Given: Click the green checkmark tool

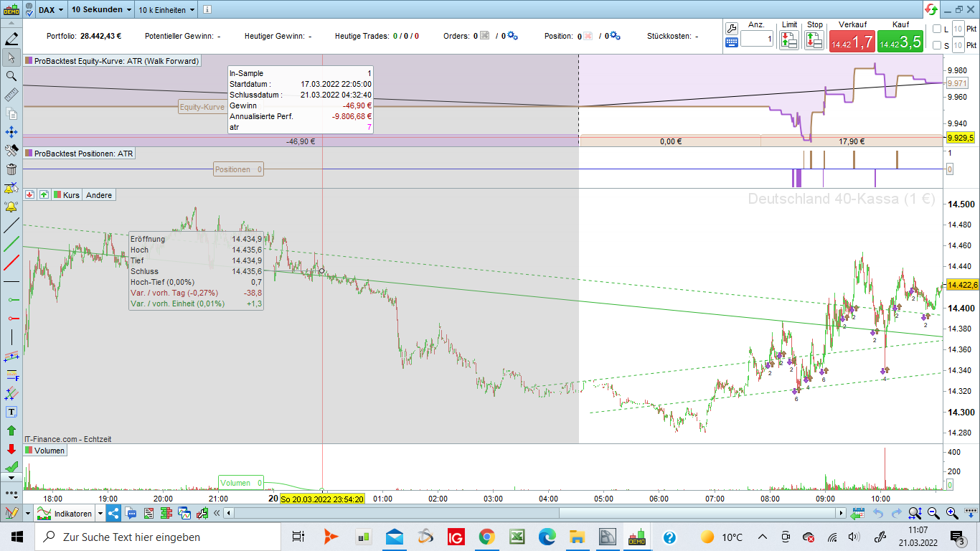Looking at the screenshot, I should click(x=11, y=466).
